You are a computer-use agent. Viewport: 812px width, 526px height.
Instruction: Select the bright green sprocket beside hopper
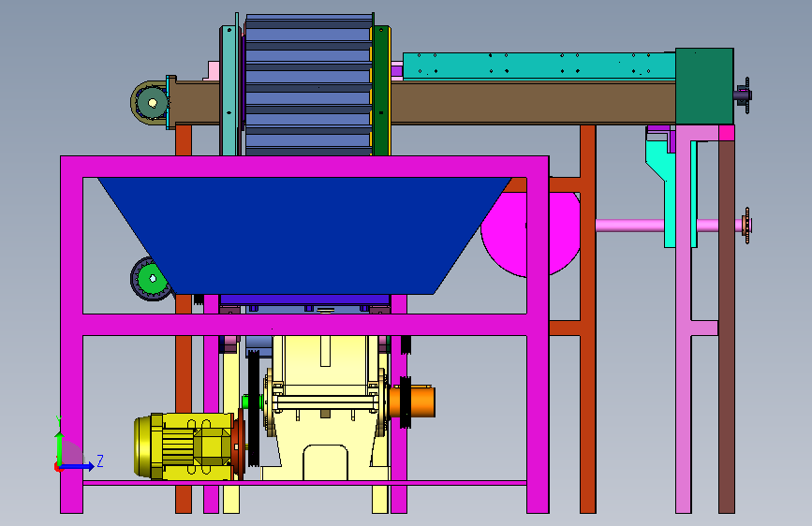[x=151, y=279]
